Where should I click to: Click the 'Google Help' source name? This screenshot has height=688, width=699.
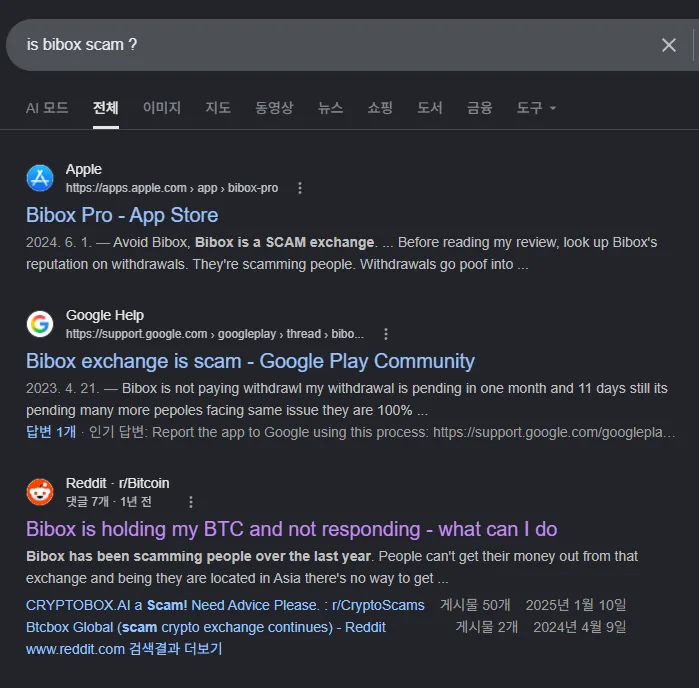pyautogui.click(x=105, y=315)
